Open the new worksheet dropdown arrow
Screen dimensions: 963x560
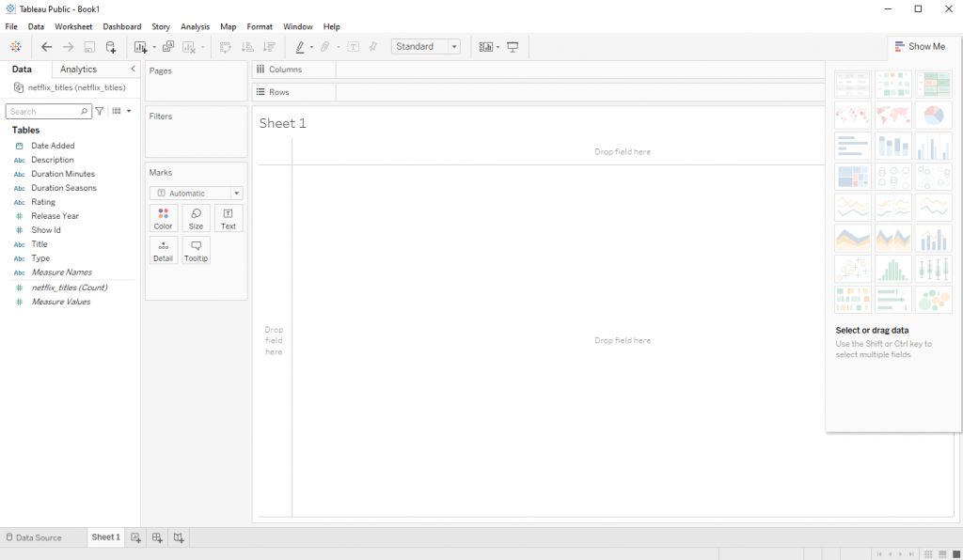tap(154, 47)
